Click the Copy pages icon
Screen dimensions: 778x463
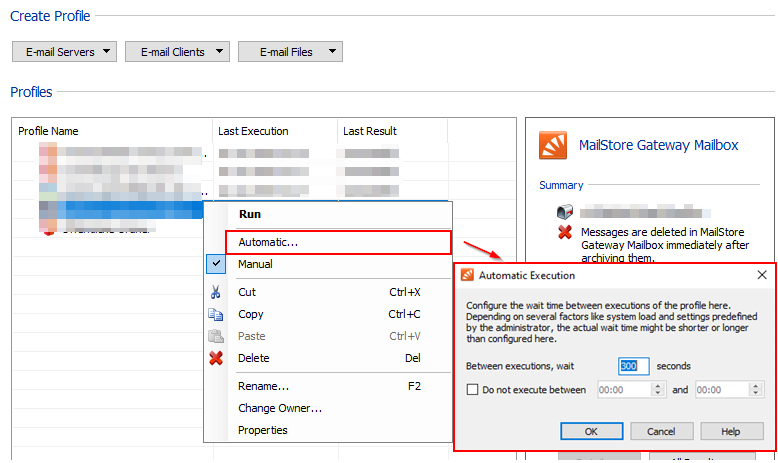215,314
